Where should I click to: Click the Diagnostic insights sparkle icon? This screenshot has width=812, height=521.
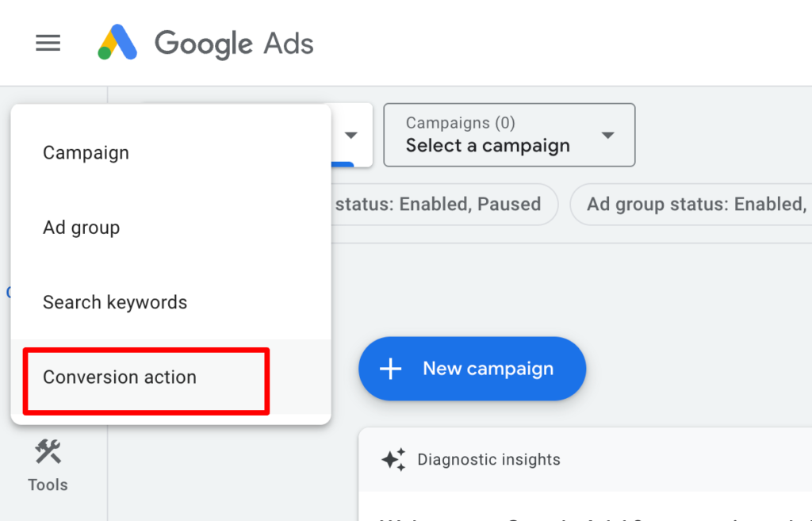click(x=393, y=459)
